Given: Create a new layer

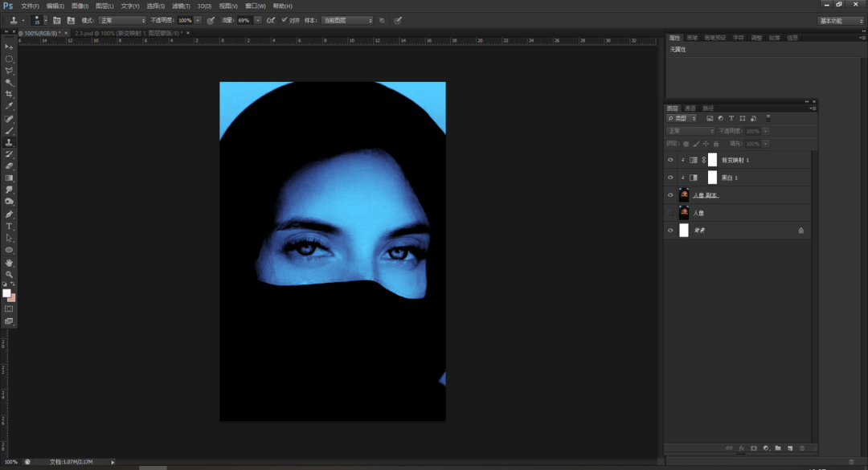Looking at the screenshot, I should coord(790,448).
